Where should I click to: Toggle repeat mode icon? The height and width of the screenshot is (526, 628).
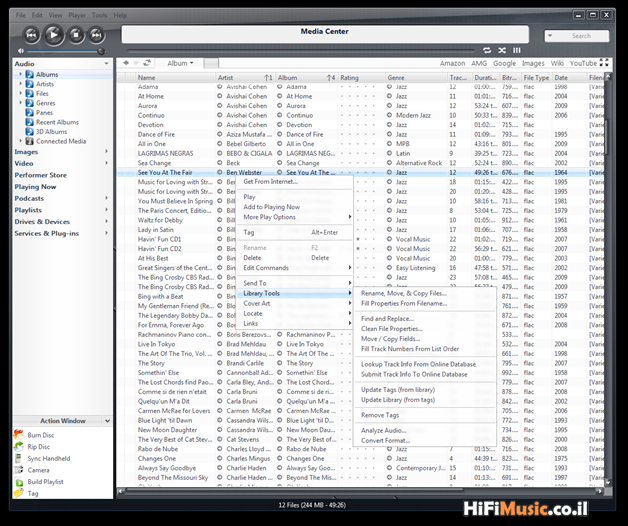click(x=487, y=50)
